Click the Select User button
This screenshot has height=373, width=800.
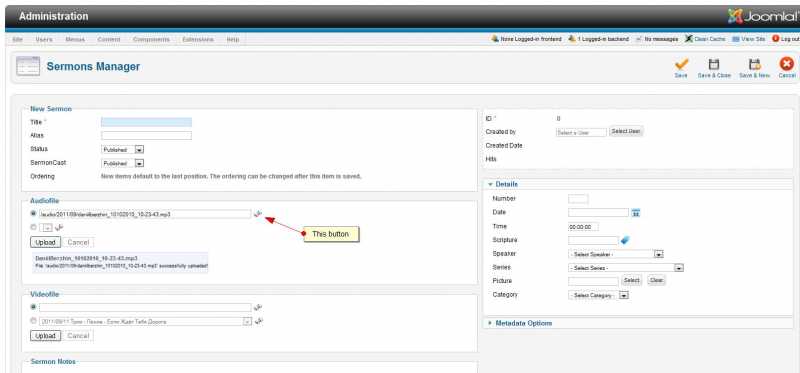(626, 132)
